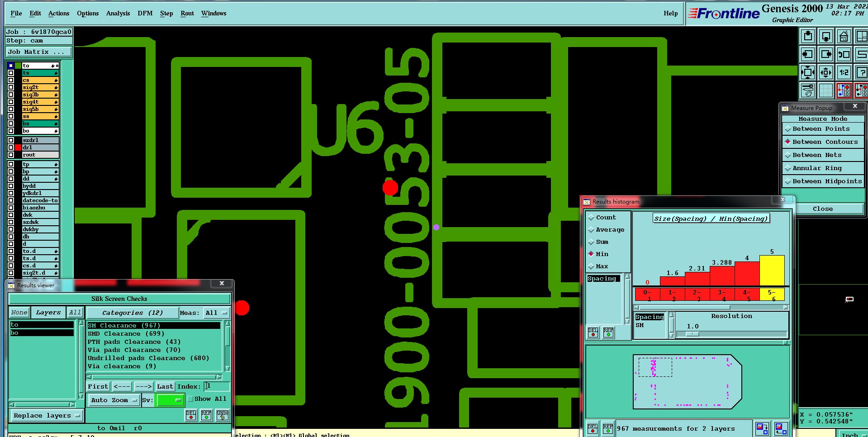Click REF icon beside histogram Spacing list

click(608, 332)
